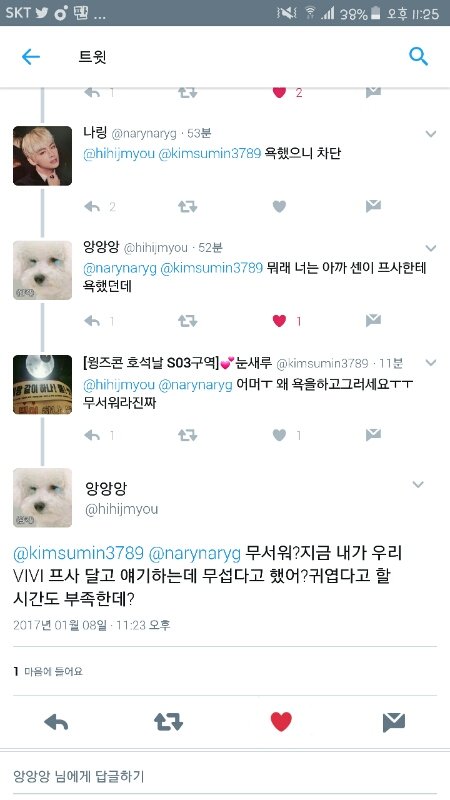The image size is (450, 800).
Task: Unlike 앙앙앙's reply with red heart
Action: [279, 321]
